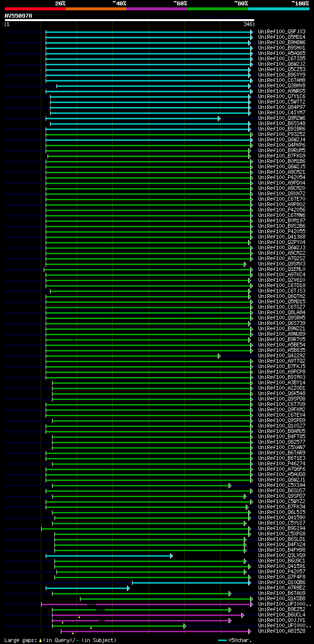Click the arrowhead ending the Q9M2W6 alignment

coord(219,118)
